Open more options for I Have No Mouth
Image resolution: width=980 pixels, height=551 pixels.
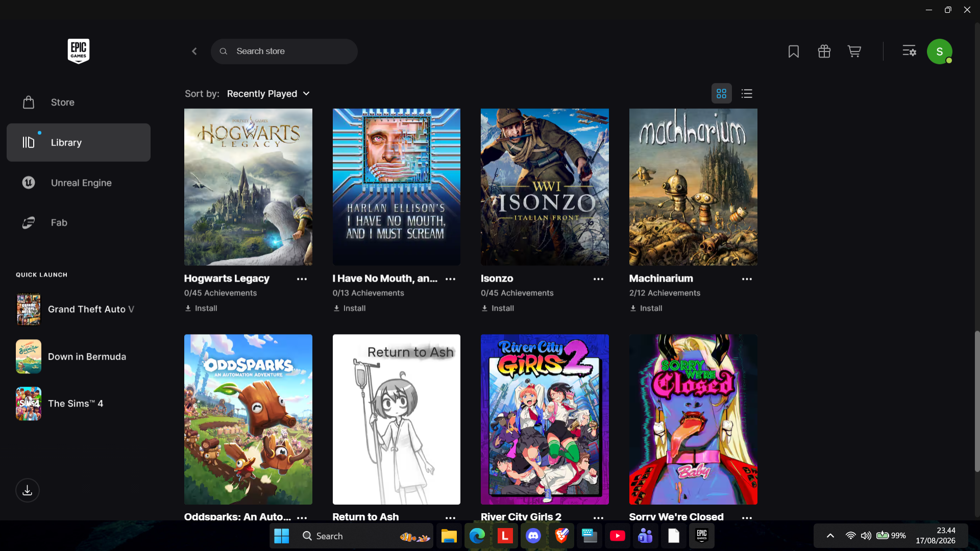click(x=451, y=279)
